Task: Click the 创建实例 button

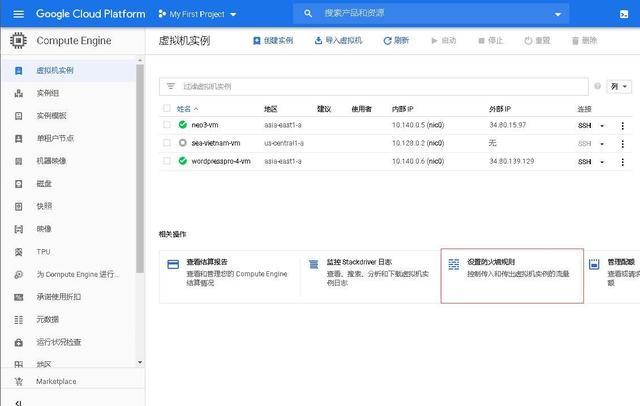Action: [x=273, y=40]
